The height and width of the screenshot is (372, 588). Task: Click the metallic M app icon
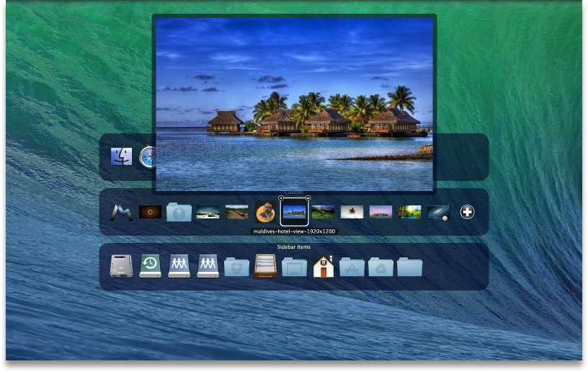121,212
